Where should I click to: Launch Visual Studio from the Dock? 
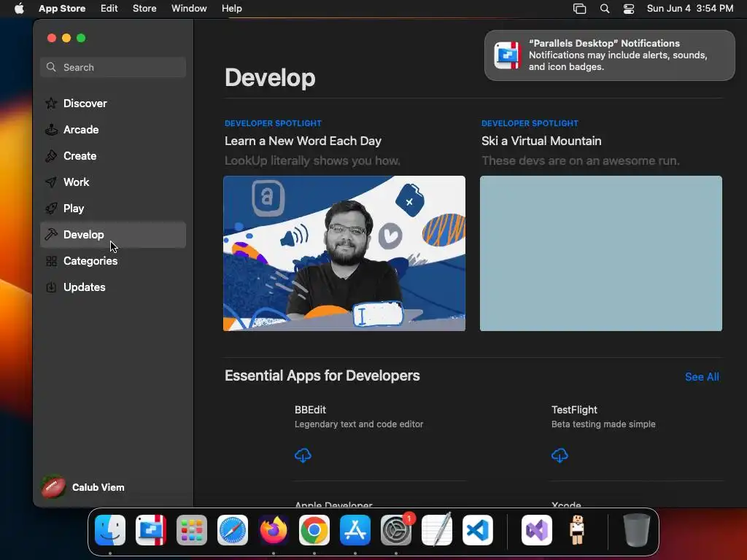point(537,530)
